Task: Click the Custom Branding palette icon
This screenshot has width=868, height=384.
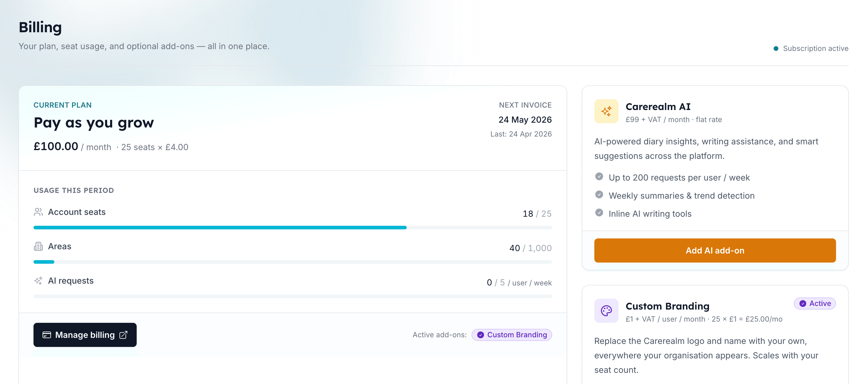Action: click(606, 310)
